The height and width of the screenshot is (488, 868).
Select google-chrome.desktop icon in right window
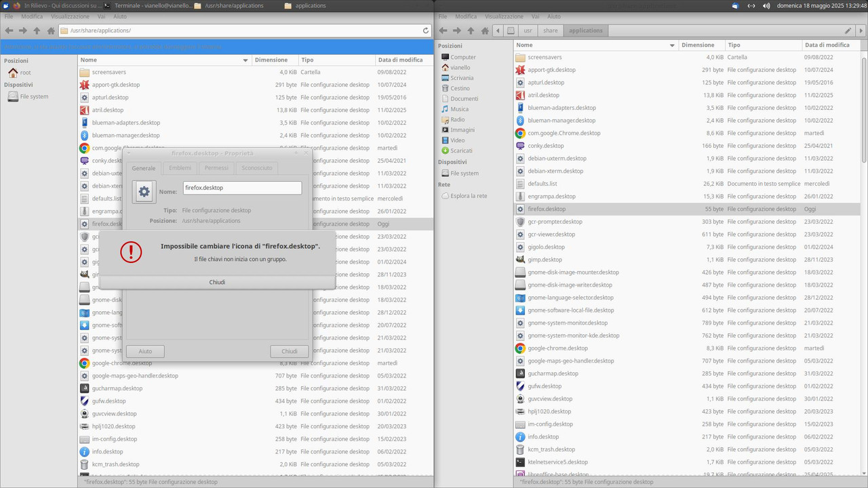[520, 348]
